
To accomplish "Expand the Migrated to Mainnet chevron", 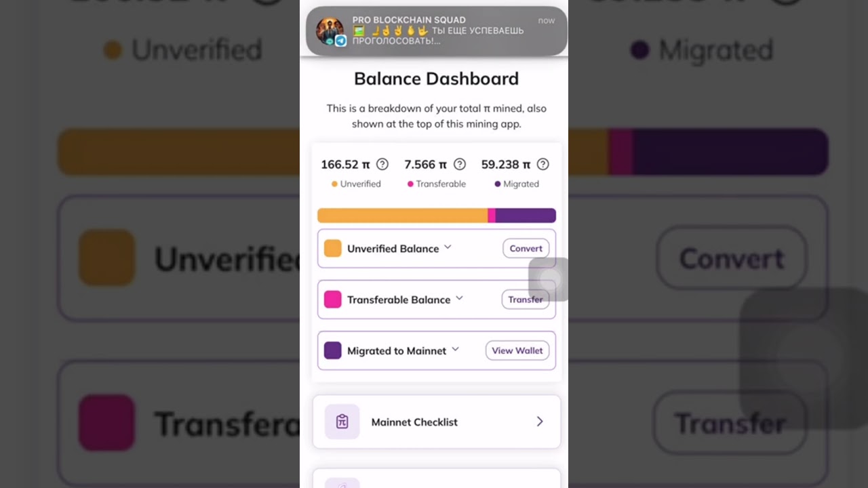I will pyautogui.click(x=455, y=349).
